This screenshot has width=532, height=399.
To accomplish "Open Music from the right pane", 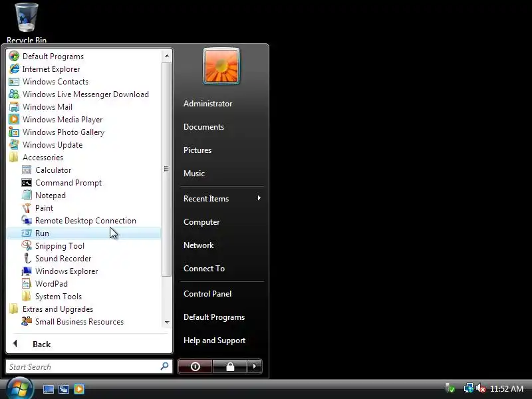I will coord(194,174).
